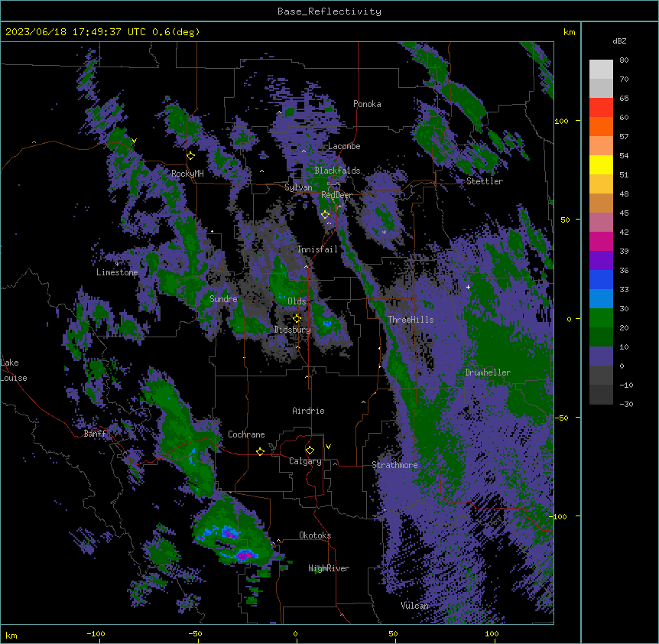Click the Blackfalds town label
Screen dimensions: 659x644
point(337,171)
